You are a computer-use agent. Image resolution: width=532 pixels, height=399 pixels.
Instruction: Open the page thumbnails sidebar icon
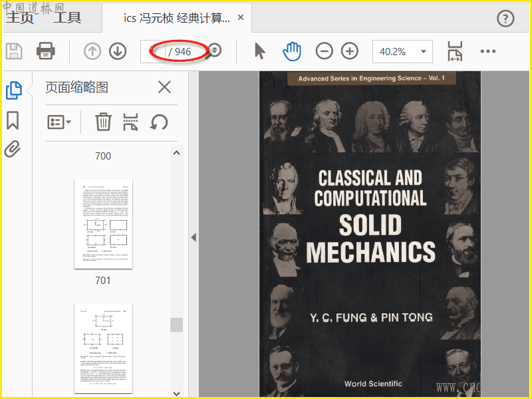point(14,90)
